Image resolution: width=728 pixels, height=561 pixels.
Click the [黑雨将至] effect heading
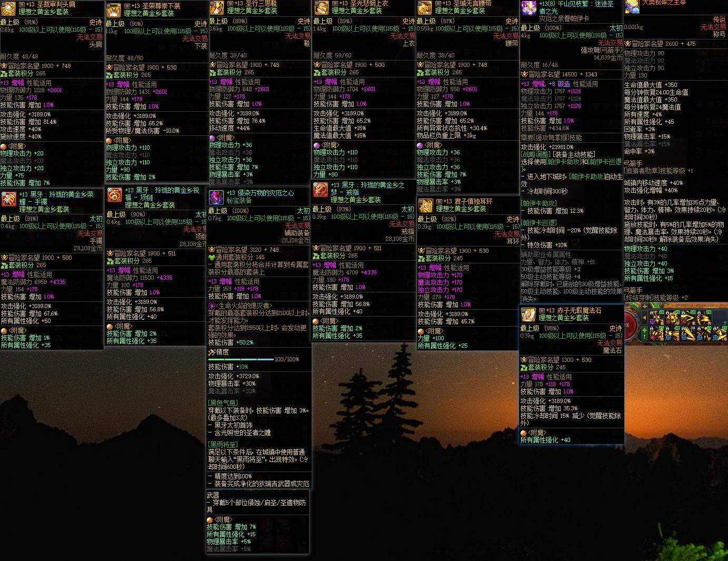(223, 445)
